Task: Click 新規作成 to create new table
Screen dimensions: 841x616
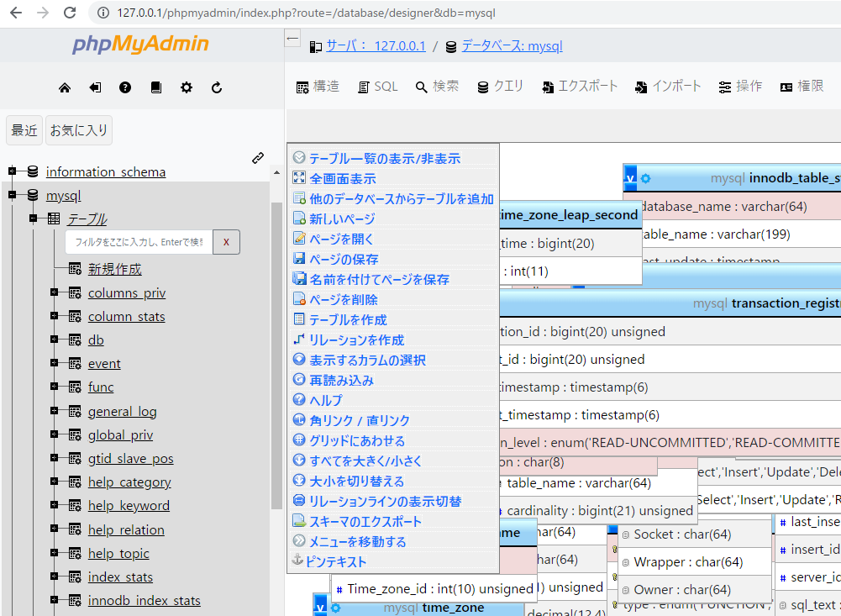Action: pos(115,270)
